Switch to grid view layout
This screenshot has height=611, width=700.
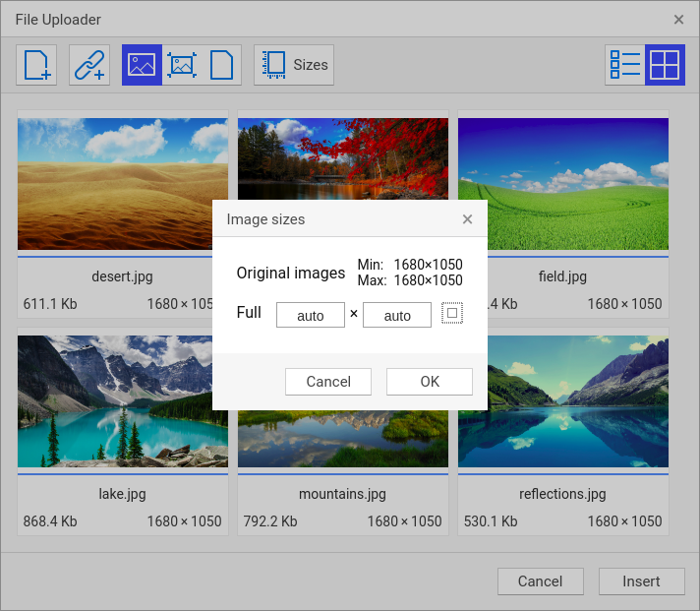[665, 65]
